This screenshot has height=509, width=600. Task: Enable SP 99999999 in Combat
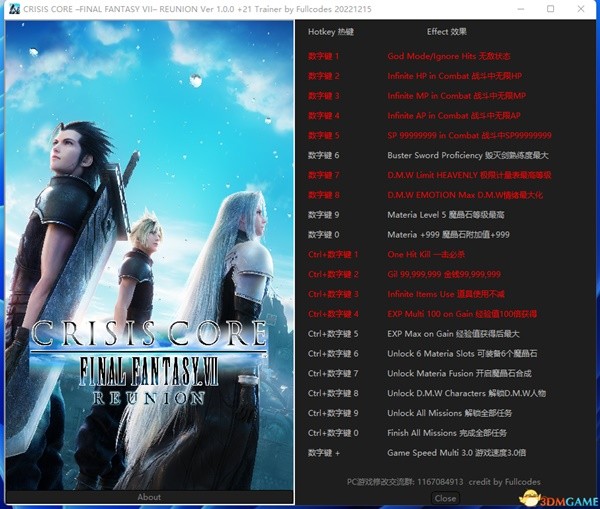pos(469,135)
